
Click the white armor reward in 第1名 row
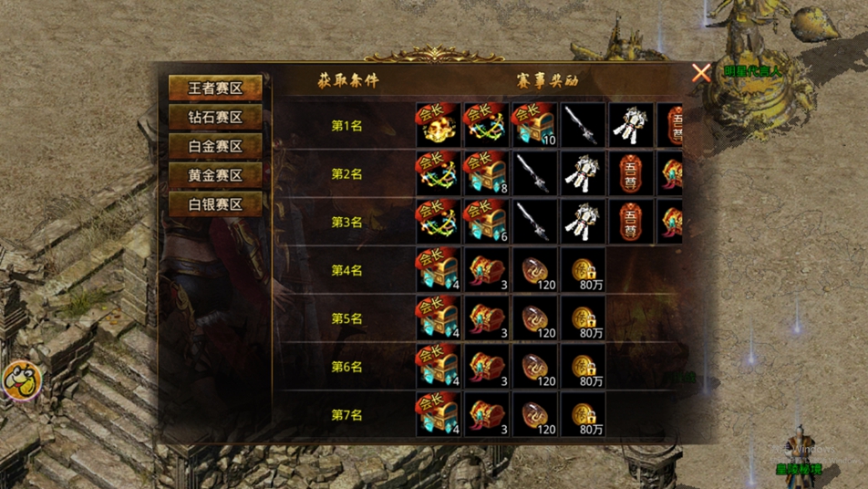(631, 125)
